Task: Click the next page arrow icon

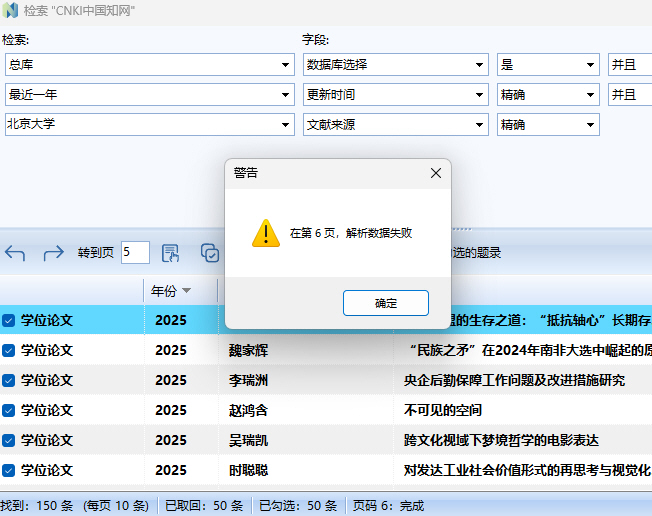Action: coord(53,253)
